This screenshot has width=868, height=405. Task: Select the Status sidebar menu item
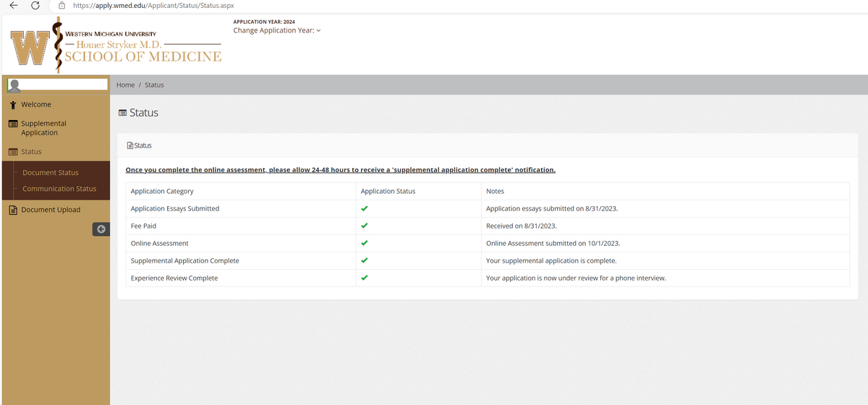click(31, 152)
